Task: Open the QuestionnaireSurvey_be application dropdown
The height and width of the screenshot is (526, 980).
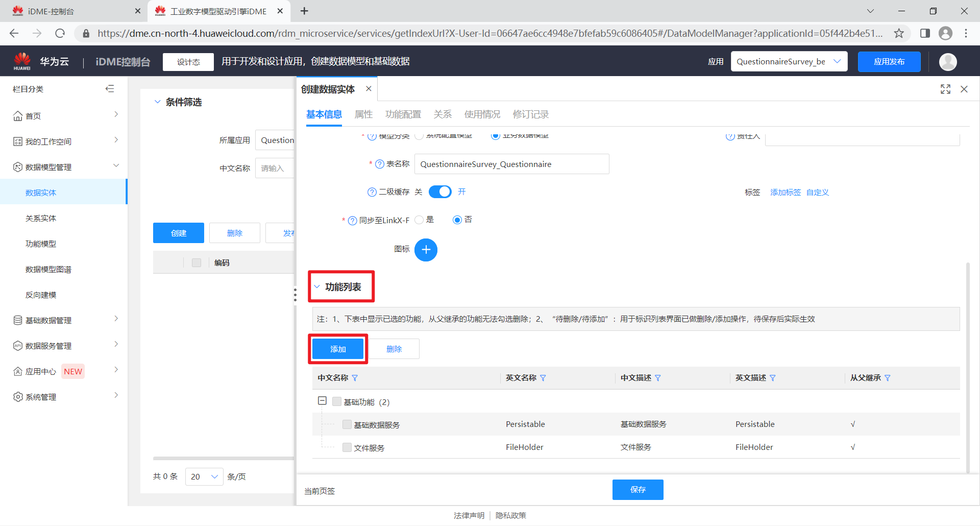Action: pos(789,61)
